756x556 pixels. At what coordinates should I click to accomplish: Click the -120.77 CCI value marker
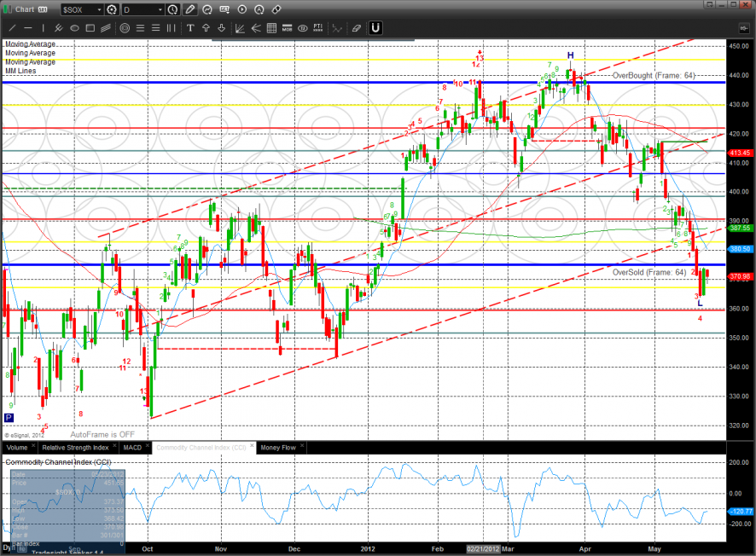[x=740, y=511]
